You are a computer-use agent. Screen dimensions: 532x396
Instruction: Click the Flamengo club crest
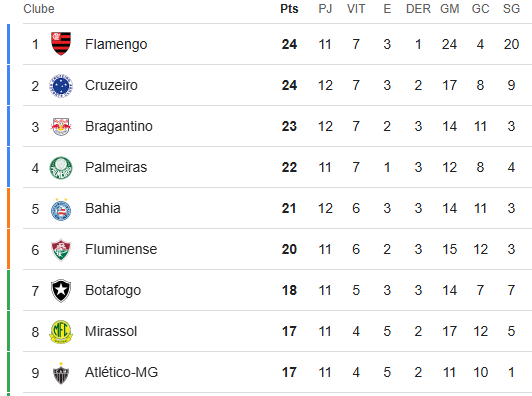[x=61, y=44]
